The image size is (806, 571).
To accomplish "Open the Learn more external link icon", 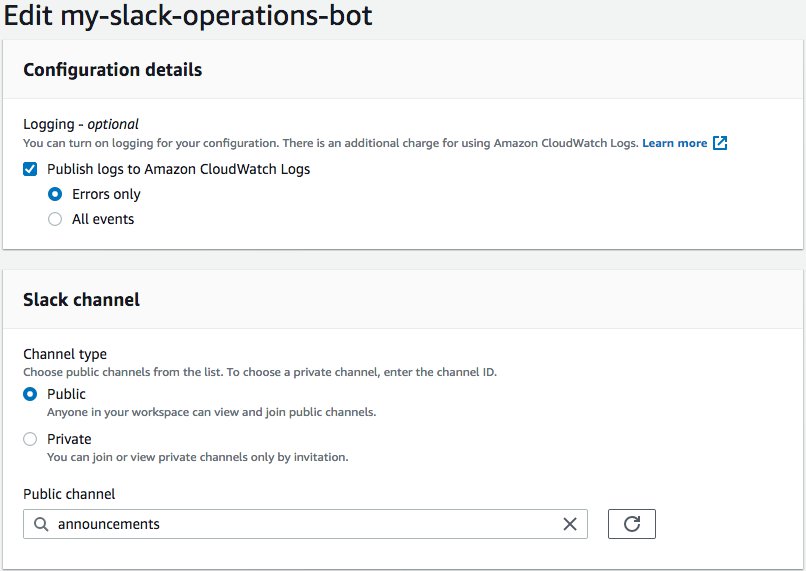I will (720, 143).
